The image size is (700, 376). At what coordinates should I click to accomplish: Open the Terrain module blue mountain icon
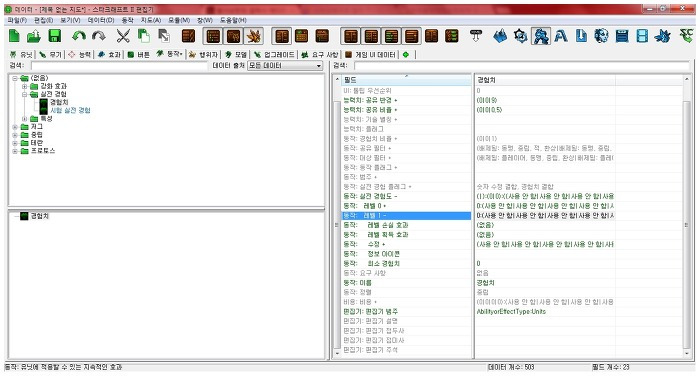click(x=500, y=36)
